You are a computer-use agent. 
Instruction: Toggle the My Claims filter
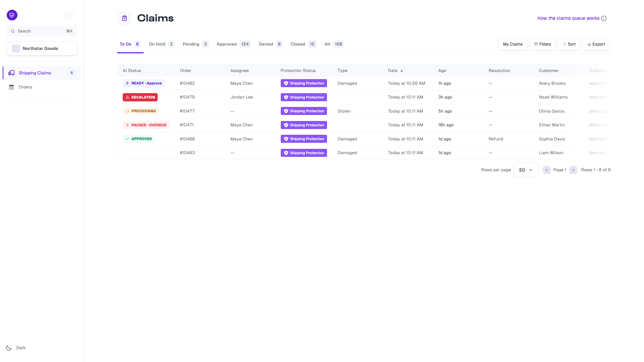pos(513,44)
